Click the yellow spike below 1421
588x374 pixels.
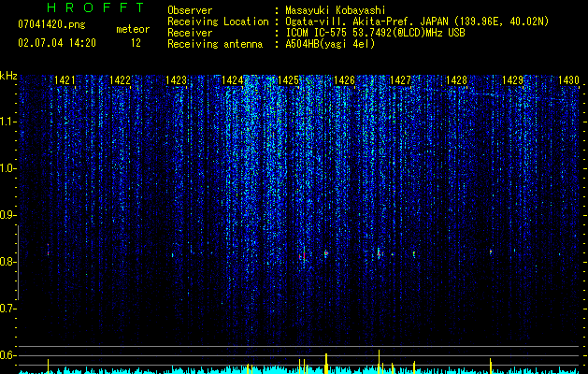click(x=48, y=366)
